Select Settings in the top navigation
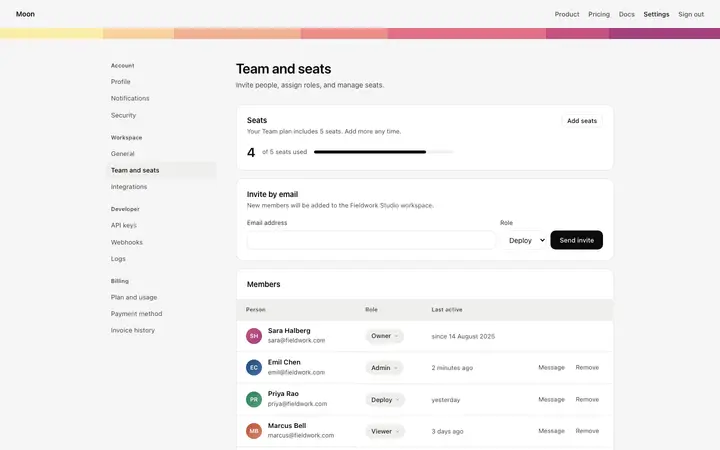The width and height of the screenshot is (720, 450). pyautogui.click(x=656, y=14)
